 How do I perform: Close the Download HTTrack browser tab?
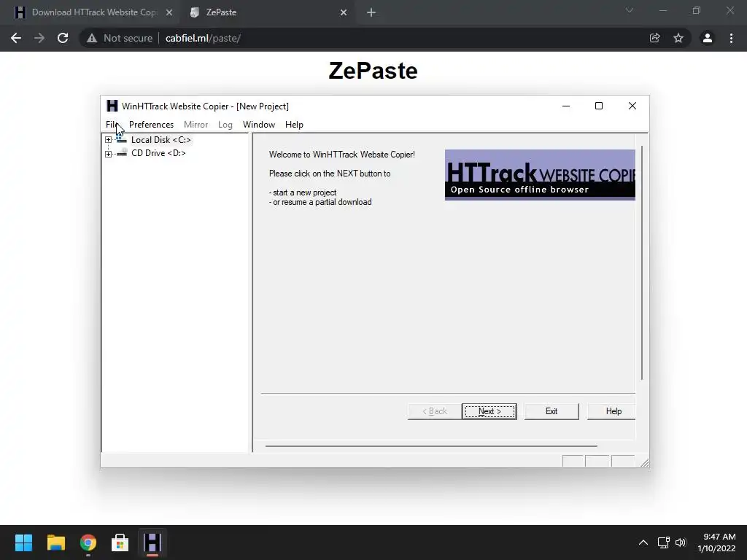click(169, 12)
